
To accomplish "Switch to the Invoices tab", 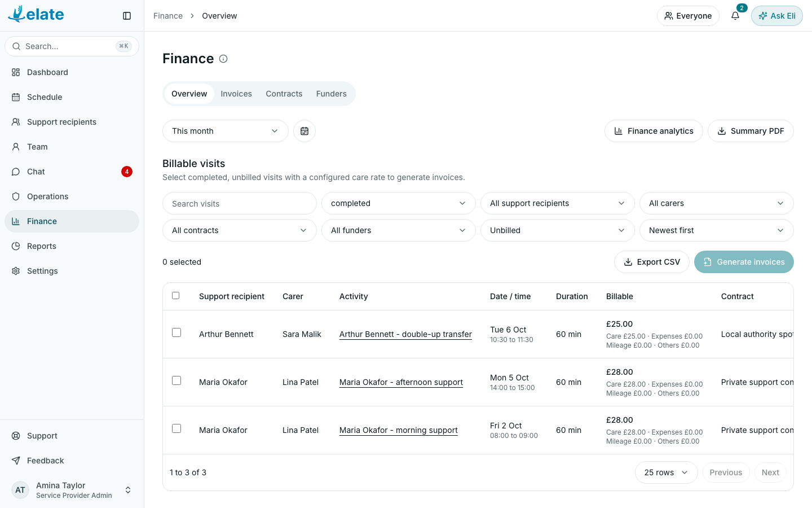I will [236, 94].
